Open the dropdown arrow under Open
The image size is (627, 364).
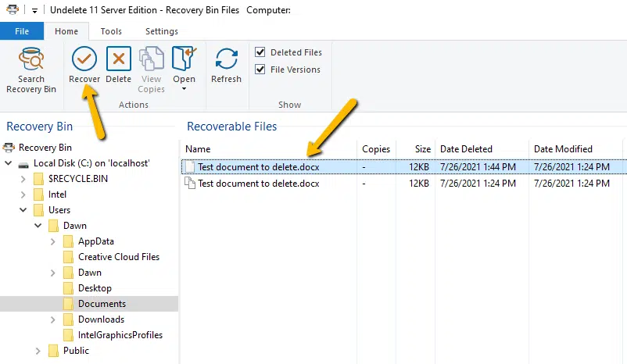(185, 89)
